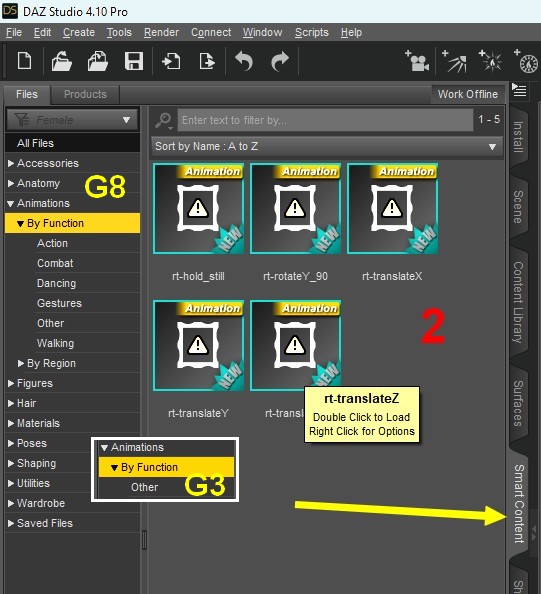541x594 pixels.
Task: Click the last create icon in toolbar
Action: (526, 61)
